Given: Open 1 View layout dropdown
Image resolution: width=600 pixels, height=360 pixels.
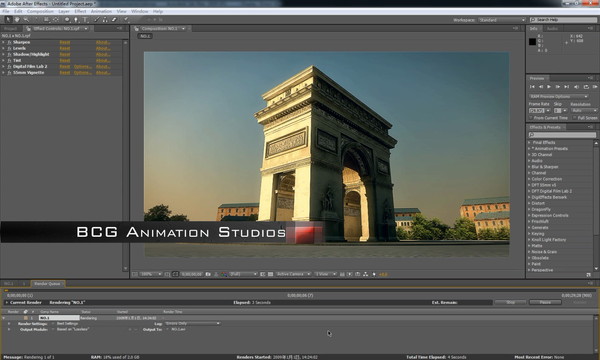Looking at the screenshot, I should click(326, 274).
